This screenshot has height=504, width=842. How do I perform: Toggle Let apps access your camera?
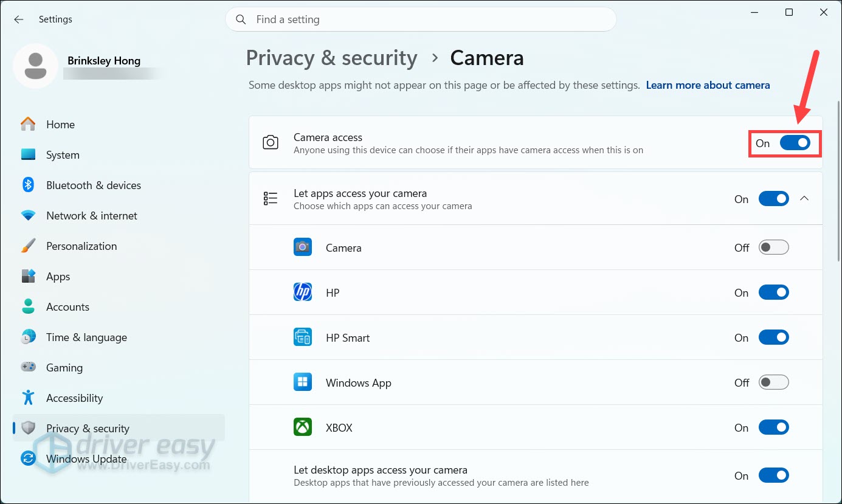(774, 199)
